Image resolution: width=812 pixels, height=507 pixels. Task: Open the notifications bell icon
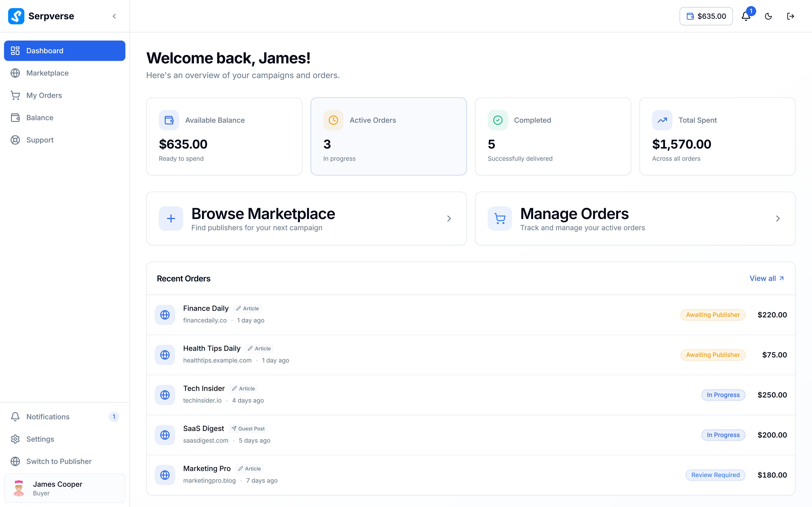point(746,16)
